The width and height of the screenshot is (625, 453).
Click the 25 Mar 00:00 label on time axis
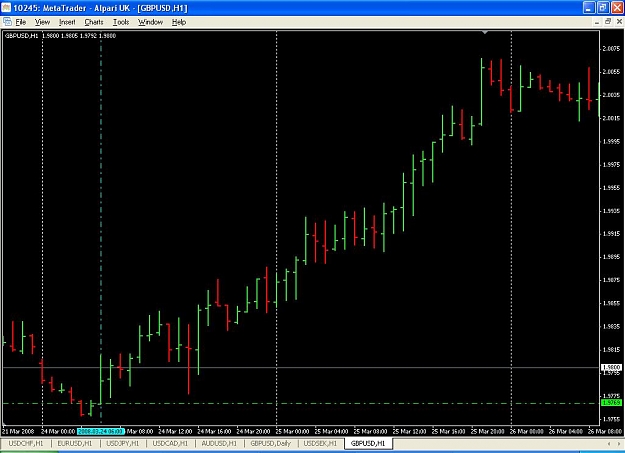292,431
